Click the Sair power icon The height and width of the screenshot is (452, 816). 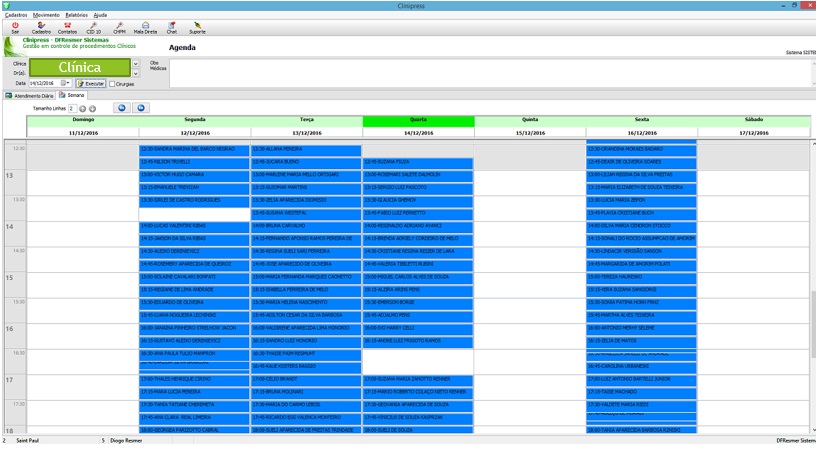click(15, 26)
